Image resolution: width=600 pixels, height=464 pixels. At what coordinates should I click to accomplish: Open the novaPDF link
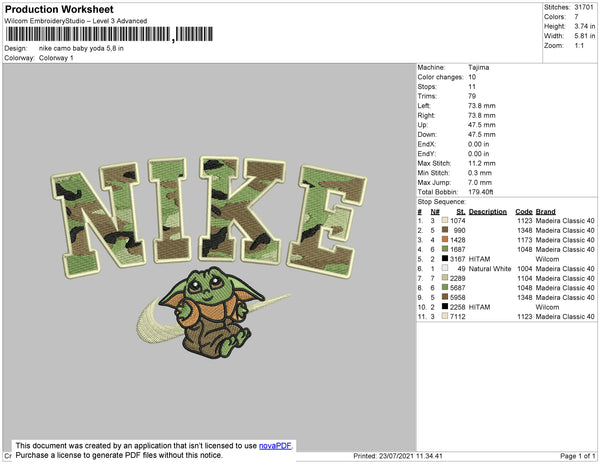pos(275,446)
